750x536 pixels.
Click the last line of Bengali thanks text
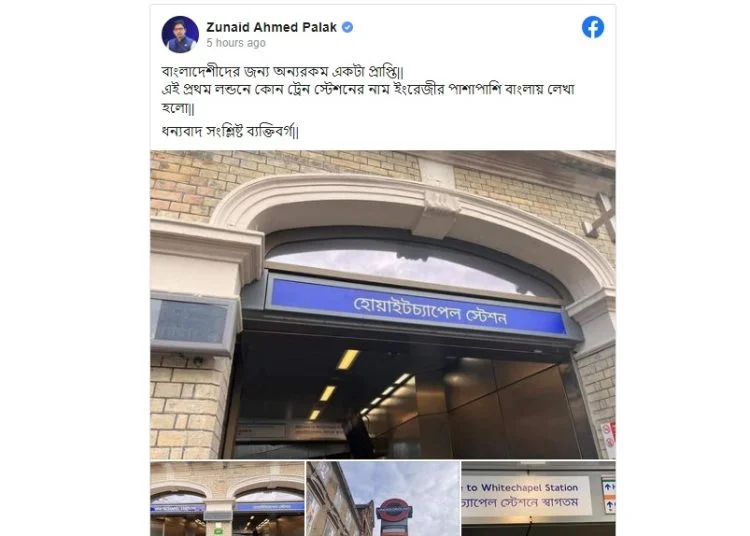click(x=230, y=131)
